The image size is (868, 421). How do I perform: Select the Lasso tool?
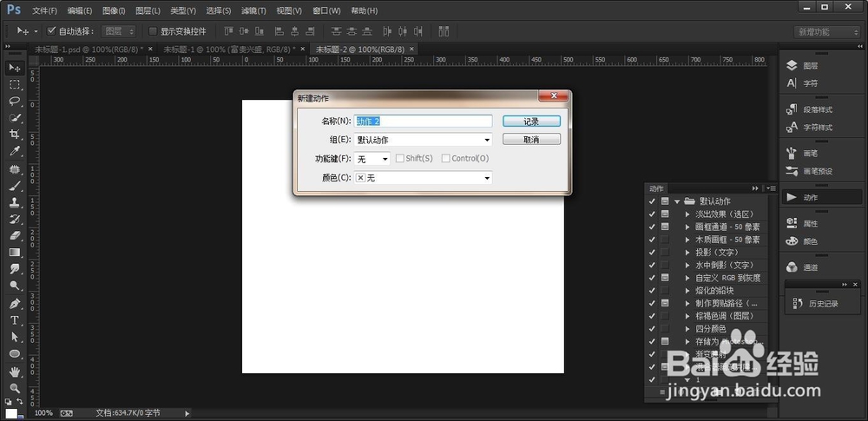tap(15, 102)
